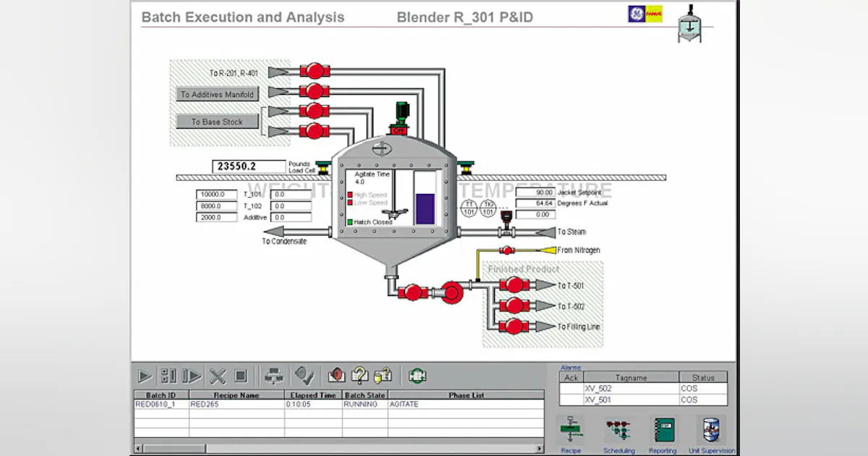This screenshot has height=456, width=868.
Task: Click the start batch play icon
Action: pyautogui.click(x=145, y=375)
